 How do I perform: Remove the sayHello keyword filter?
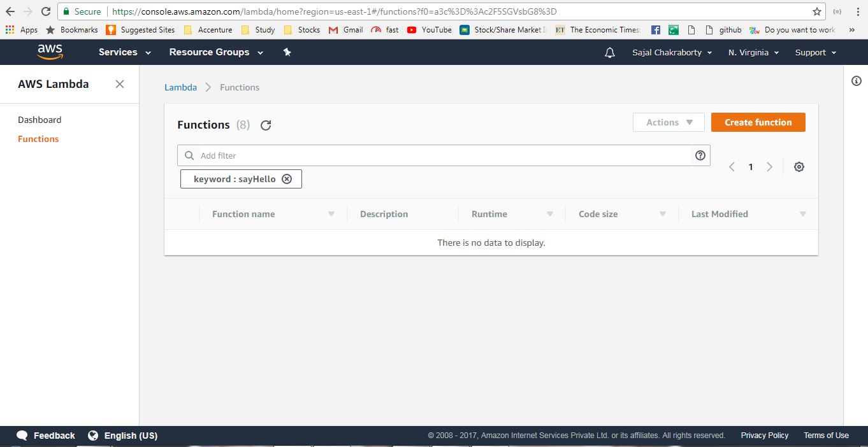point(287,179)
